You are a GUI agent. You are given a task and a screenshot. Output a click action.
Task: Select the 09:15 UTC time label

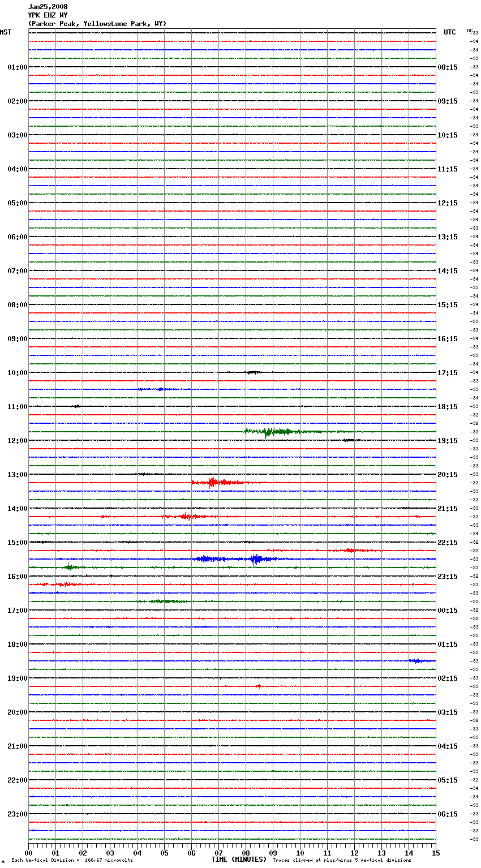click(448, 101)
